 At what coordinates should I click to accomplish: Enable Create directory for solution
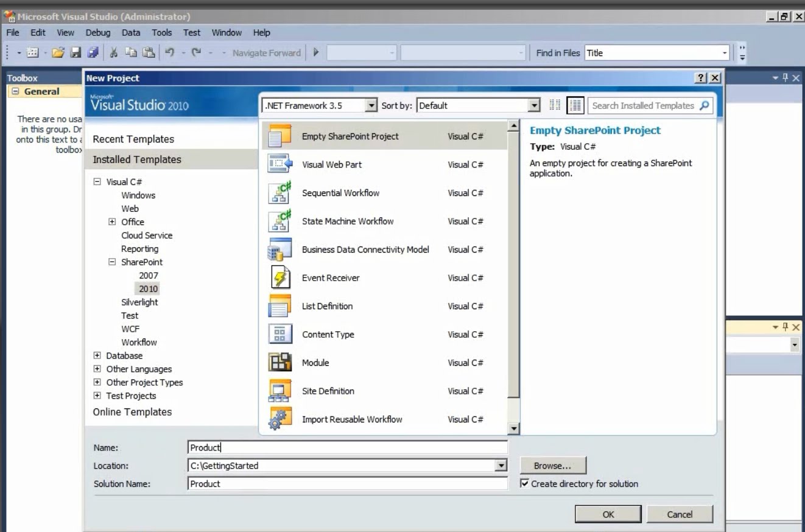[x=524, y=484]
